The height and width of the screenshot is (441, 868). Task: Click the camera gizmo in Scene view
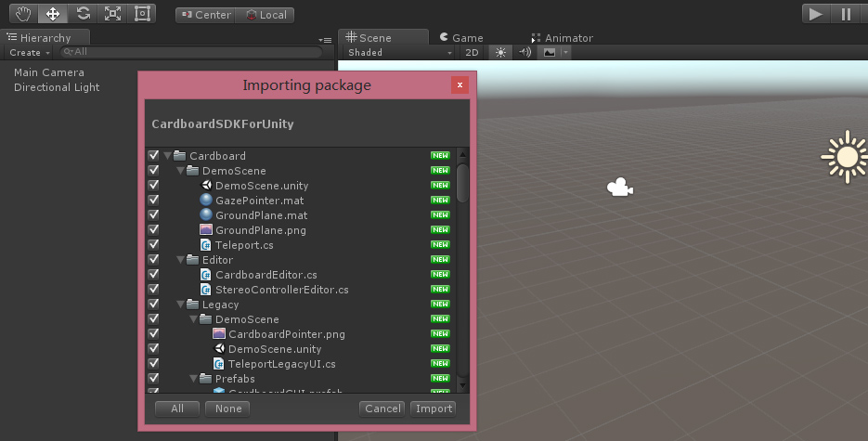620,187
